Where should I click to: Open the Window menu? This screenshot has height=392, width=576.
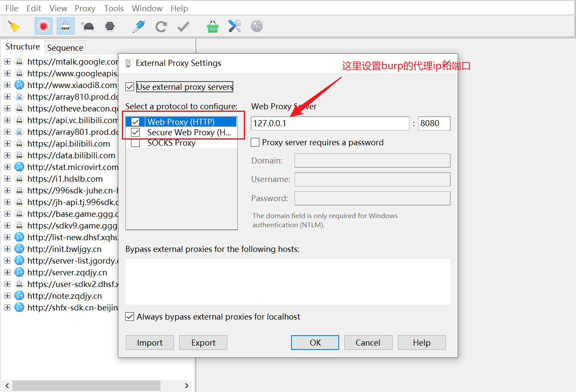point(147,8)
